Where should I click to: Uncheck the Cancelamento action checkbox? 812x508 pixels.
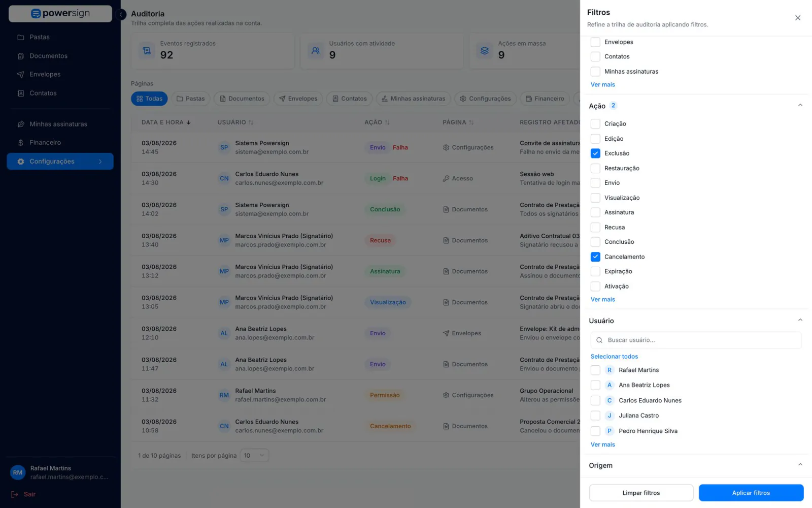(595, 257)
